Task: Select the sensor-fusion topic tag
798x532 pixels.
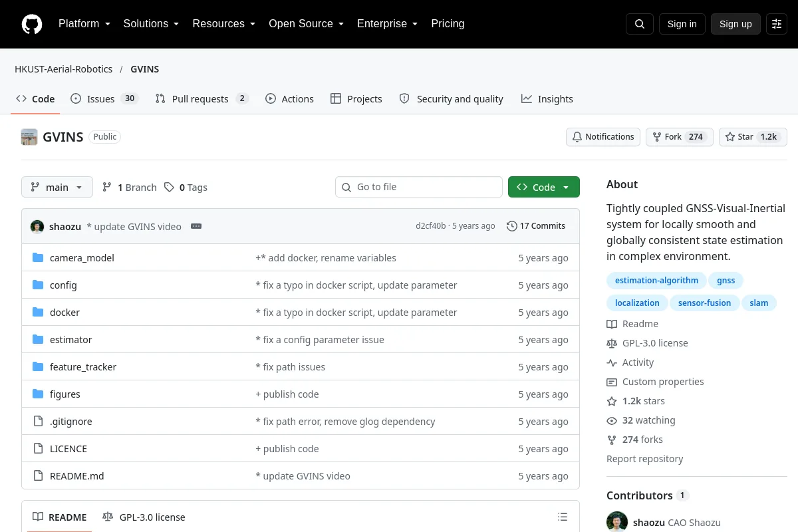Action: (x=704, y=303)
